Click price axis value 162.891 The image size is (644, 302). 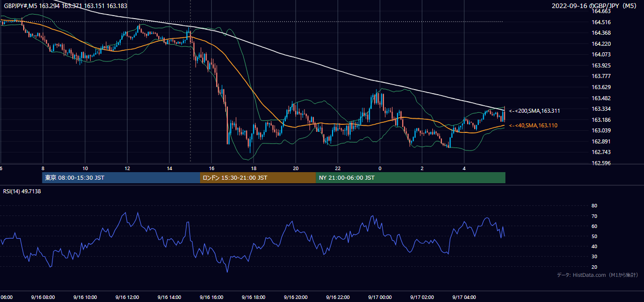pos(601,141)
